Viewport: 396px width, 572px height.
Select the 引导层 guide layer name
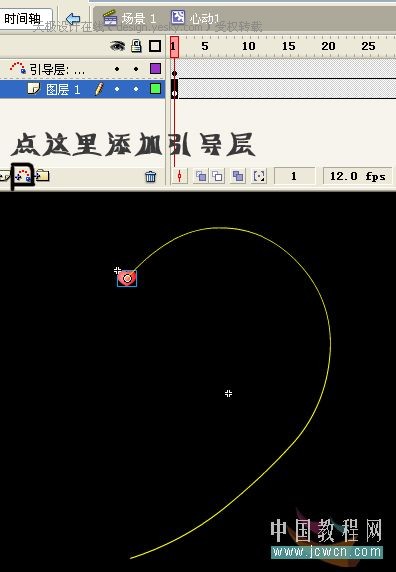coord(57,69)
